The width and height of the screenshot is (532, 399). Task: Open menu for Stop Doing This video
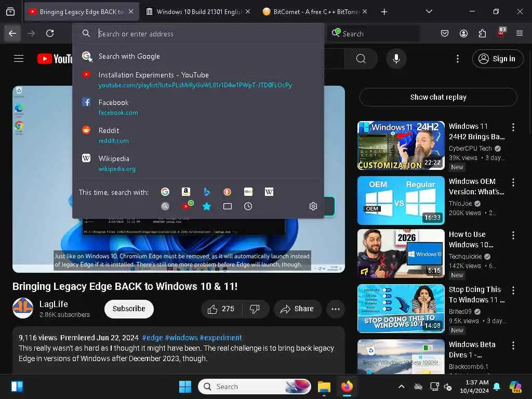(x=513, y=290)
